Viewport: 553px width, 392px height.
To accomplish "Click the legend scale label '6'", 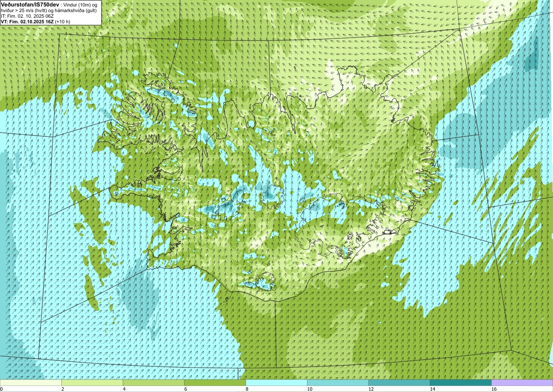I will pyautogui.click(x=186, y=389).
